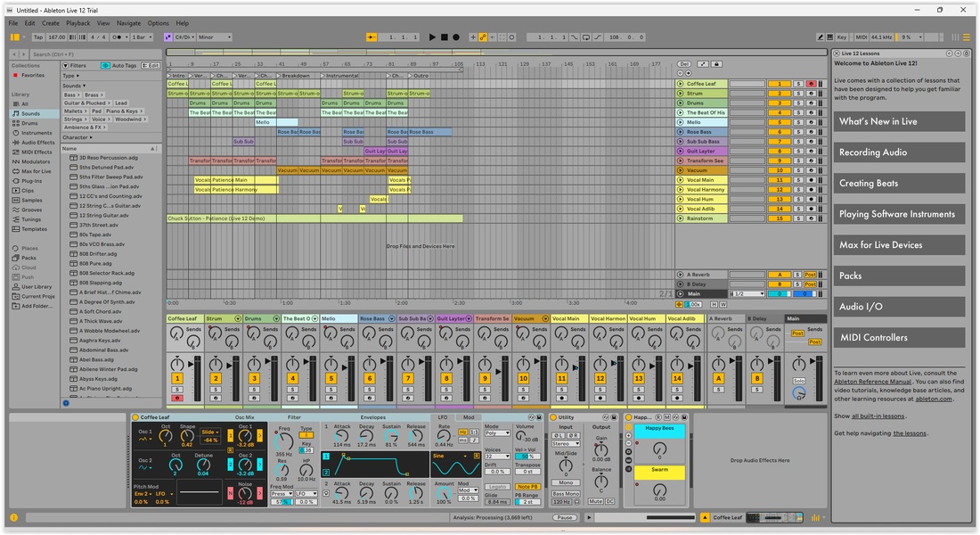Toggle the Mono button in Utility device

click(566, 482)
